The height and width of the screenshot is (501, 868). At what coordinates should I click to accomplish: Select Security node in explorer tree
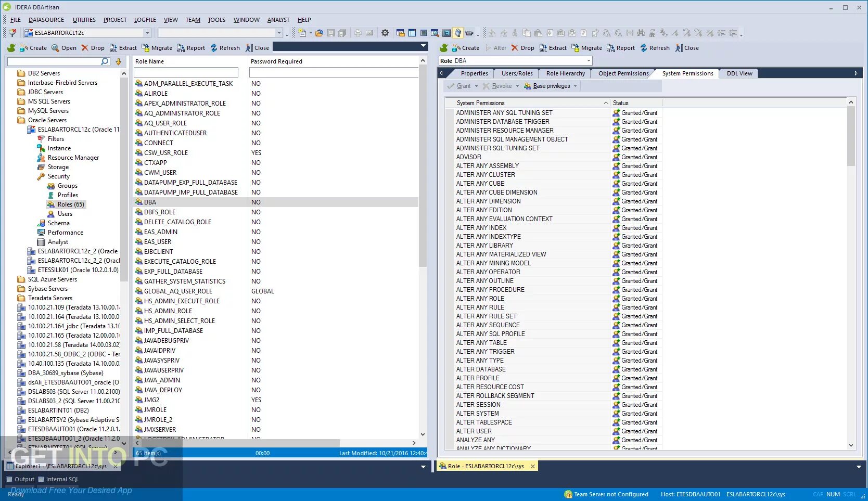pos(58,176)
